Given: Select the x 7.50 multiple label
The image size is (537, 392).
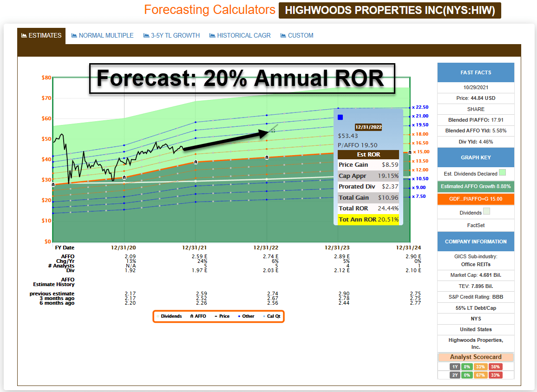Looking at the screenshot, I should 419,196.
